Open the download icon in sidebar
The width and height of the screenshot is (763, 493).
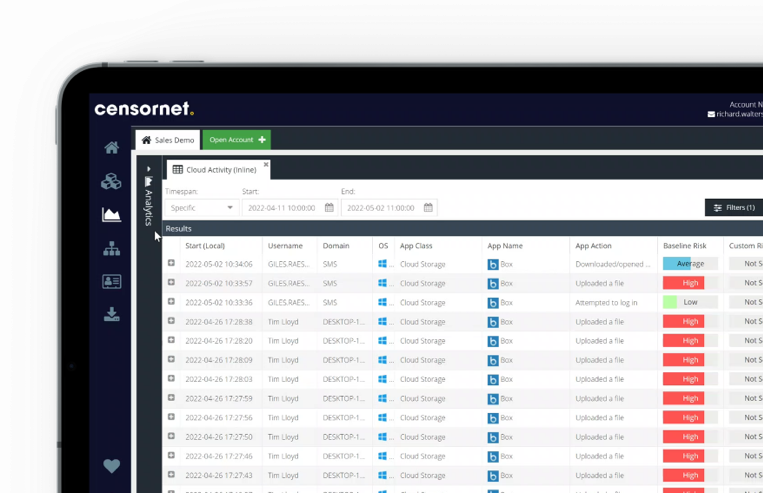[111, 315]
